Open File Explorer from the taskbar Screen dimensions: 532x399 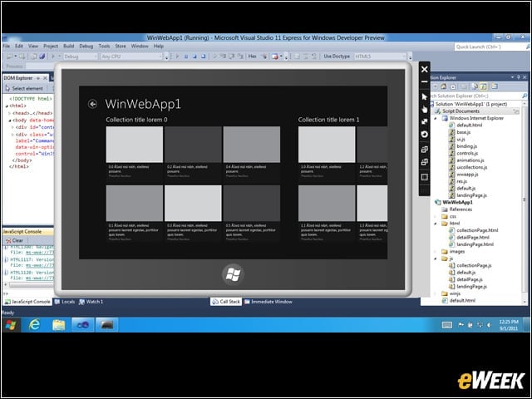tap(59, 325)
